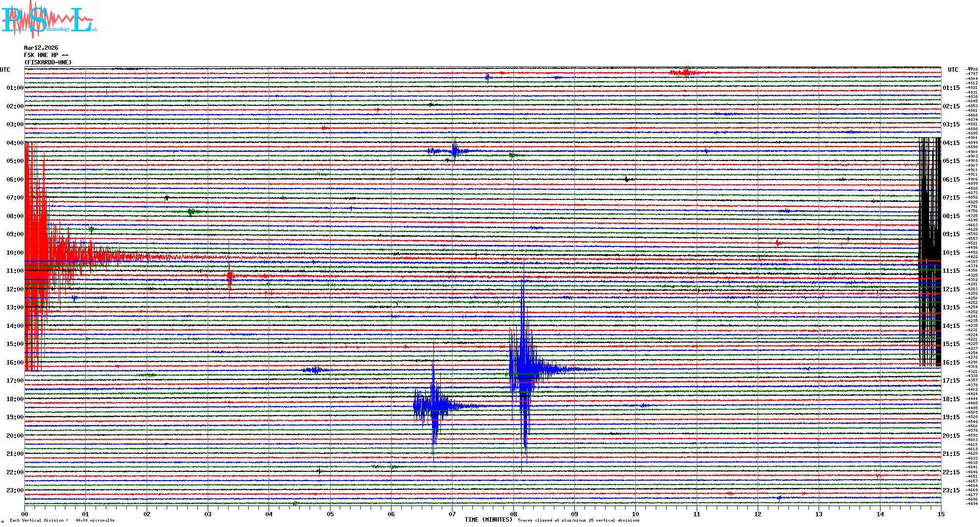The width and height of the screenshot is (980, 527).
Task: Click the Each Vertical Division scale note
Action: pos(61,520)
